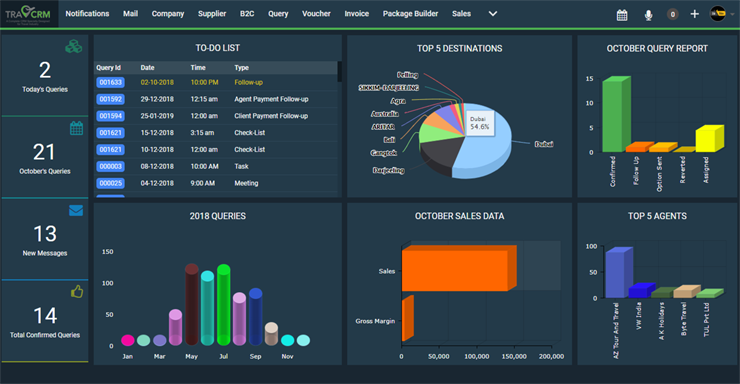Click Today's Queries count 2
Image resolution: width=740 pixels, height=384 pixels.
(45, 71)
